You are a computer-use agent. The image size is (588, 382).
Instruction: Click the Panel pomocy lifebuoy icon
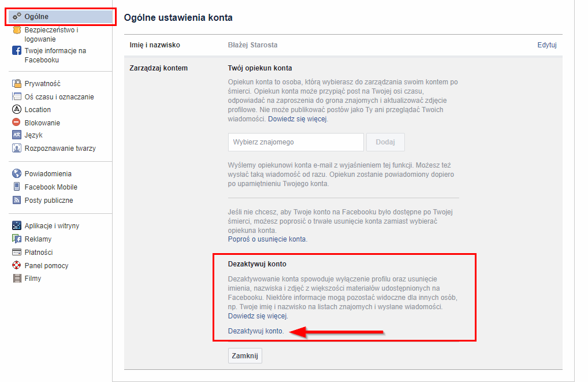click(x=17, y=265)
